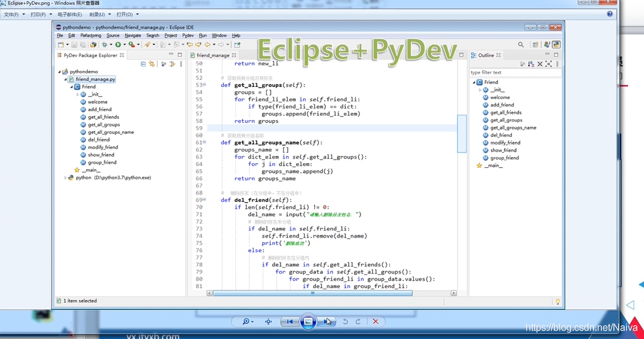Open photo viewer 电子邮件(E) option
This screenshot has width=644, height=339.
point(70,14)
